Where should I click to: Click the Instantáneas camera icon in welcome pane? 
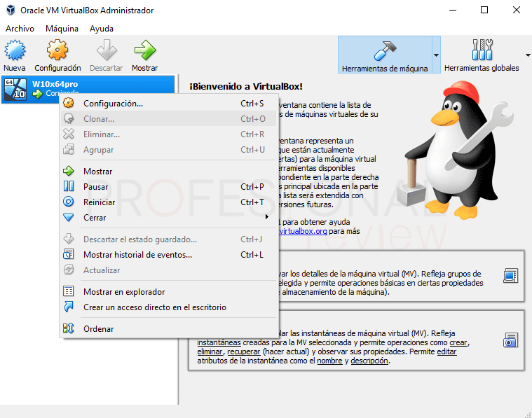click(510, 340)
